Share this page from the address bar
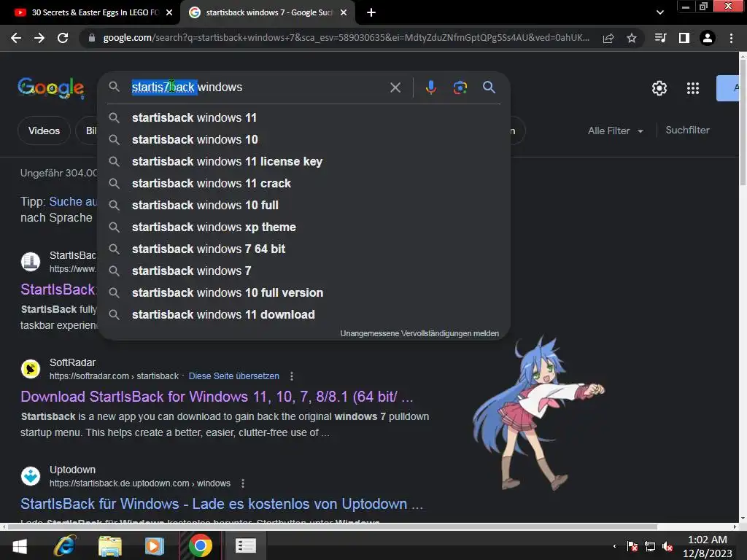747x560 pixels. 608,39
